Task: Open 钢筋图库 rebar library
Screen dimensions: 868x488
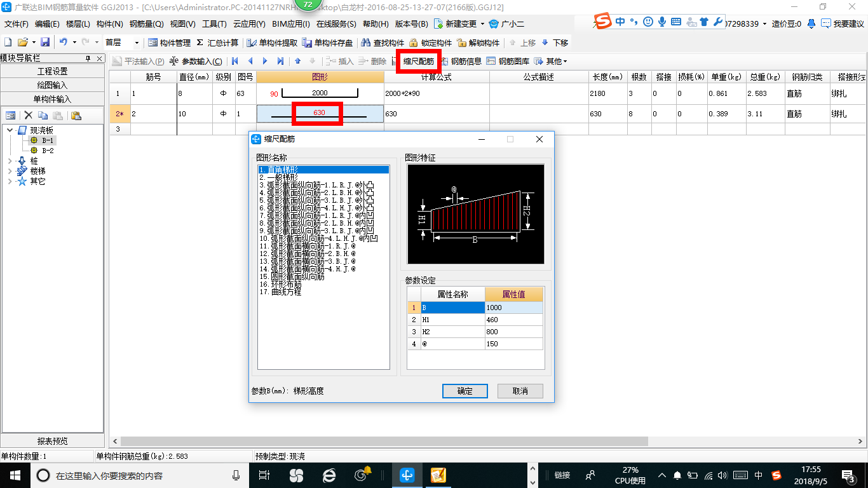Action: click(508, 62)
